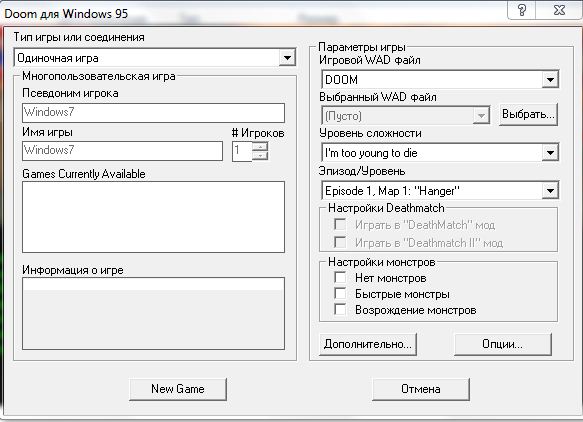The width and height of the screenshot is (583, 422).
Task: Toggle the Быстрые монстры checkbox
Action: point(340,293)
